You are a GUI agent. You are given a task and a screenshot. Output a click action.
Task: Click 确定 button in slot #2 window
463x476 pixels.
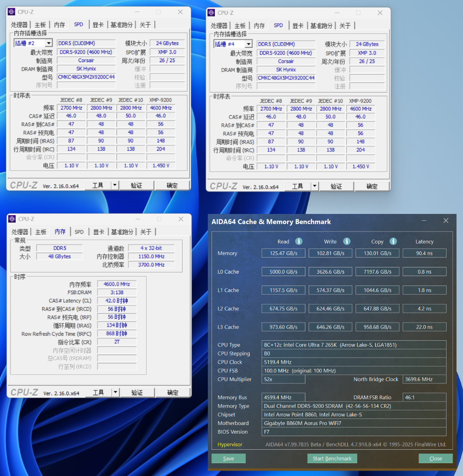[172, 185]
